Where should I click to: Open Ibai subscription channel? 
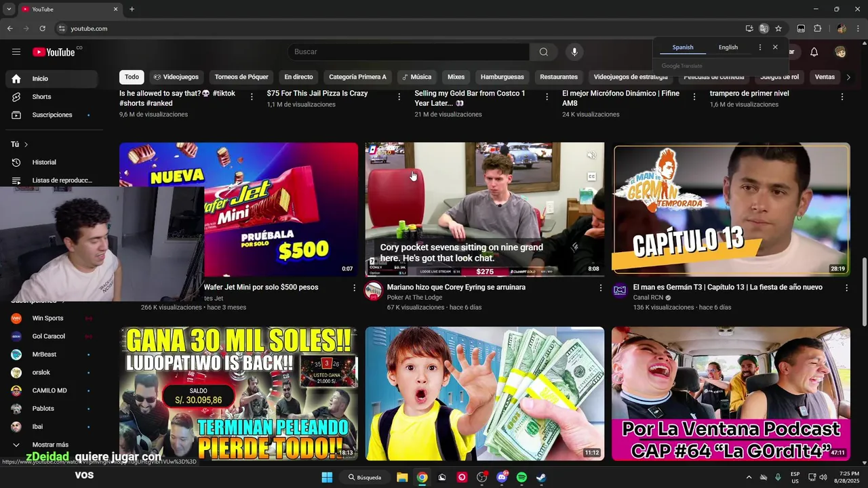point(52,427)
